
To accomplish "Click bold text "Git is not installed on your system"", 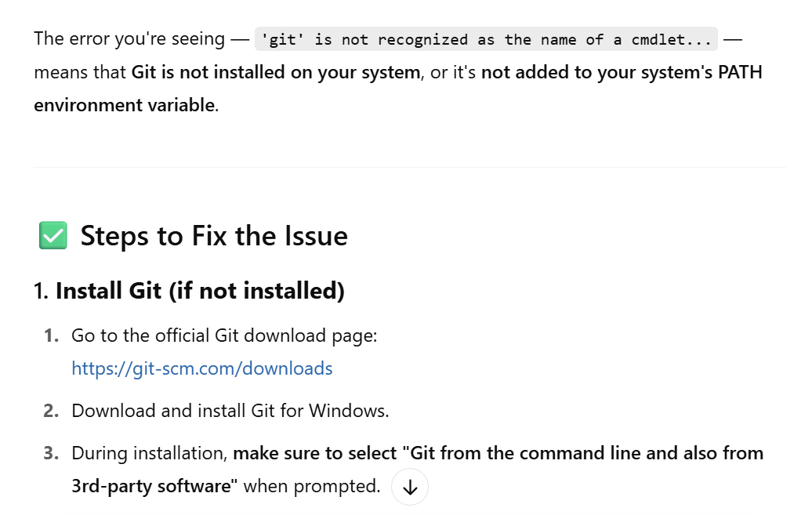I will (276, 72).
